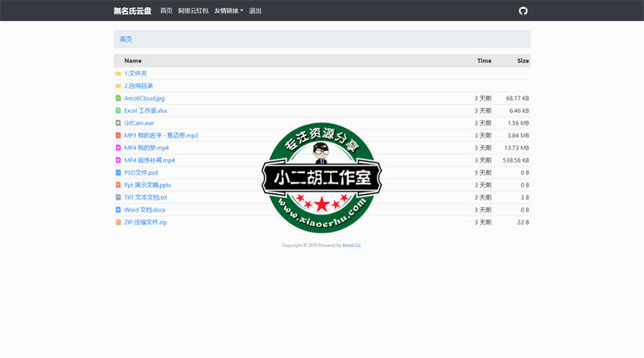Click the video icon beside MP4 我的梦.mp4

click(x=118, y=148)
